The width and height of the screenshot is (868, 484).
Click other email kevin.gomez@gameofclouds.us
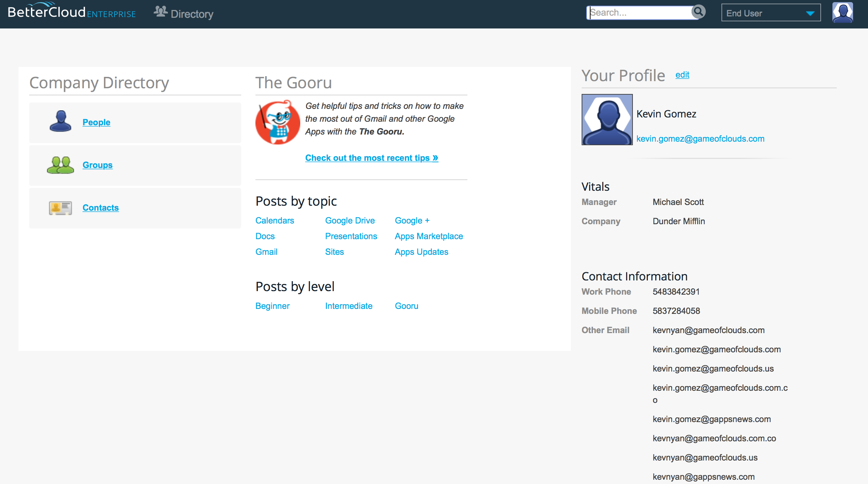[x=713, y=368]
